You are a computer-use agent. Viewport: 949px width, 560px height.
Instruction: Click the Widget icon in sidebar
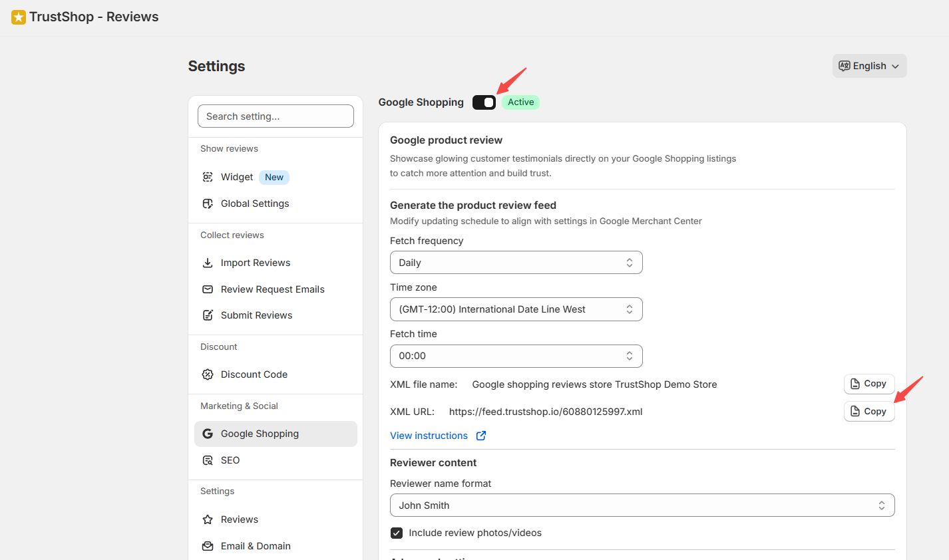click(x=208, y=177)
